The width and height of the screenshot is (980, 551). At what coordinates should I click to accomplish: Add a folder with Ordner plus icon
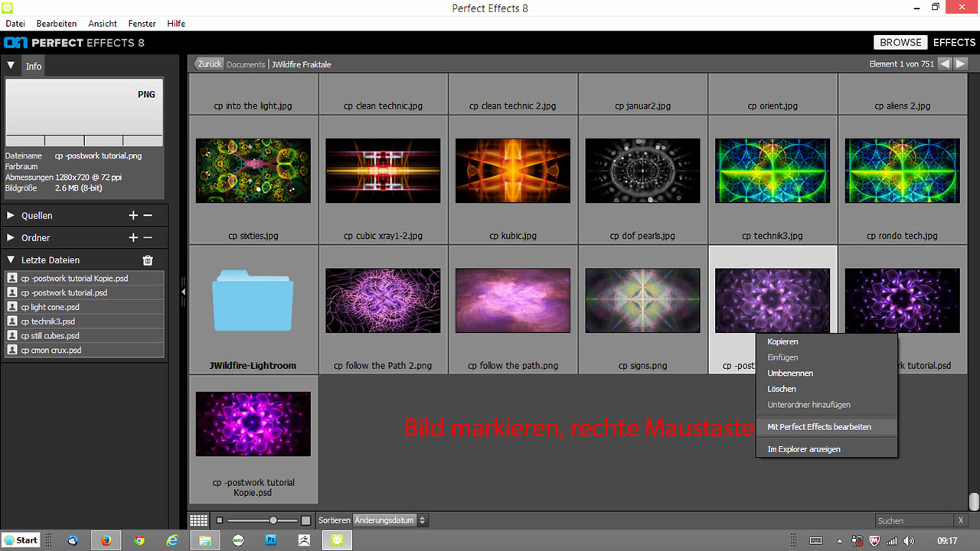[133, 238]
